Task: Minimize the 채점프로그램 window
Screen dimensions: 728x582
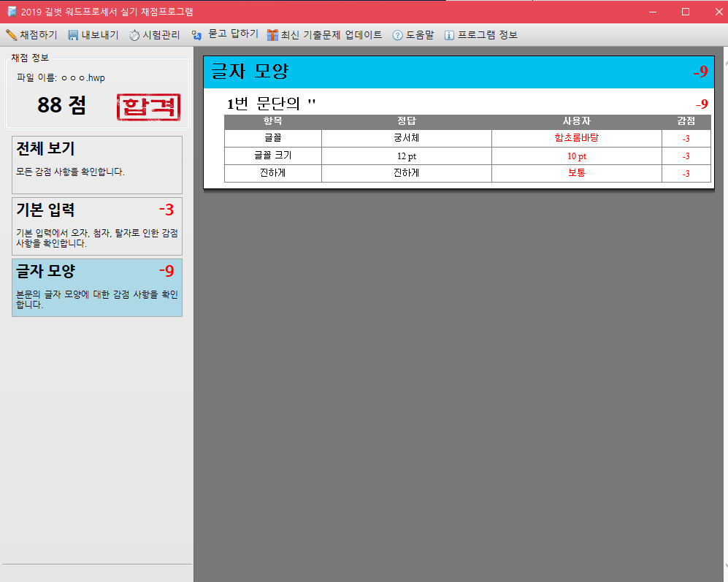Action: pos(653,12)
